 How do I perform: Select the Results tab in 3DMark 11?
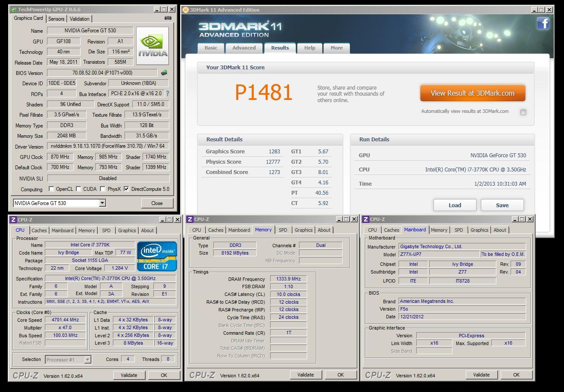pyautogui.click(x=280, y=48)
